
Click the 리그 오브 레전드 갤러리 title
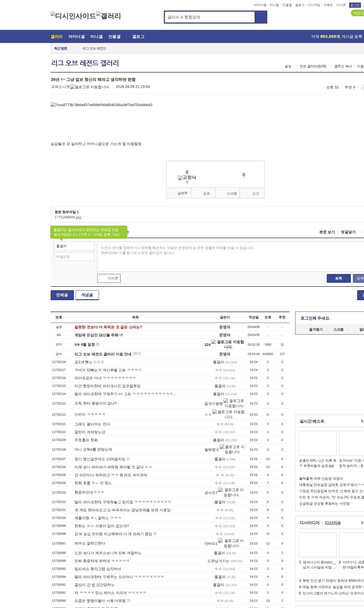coord(85,63)
